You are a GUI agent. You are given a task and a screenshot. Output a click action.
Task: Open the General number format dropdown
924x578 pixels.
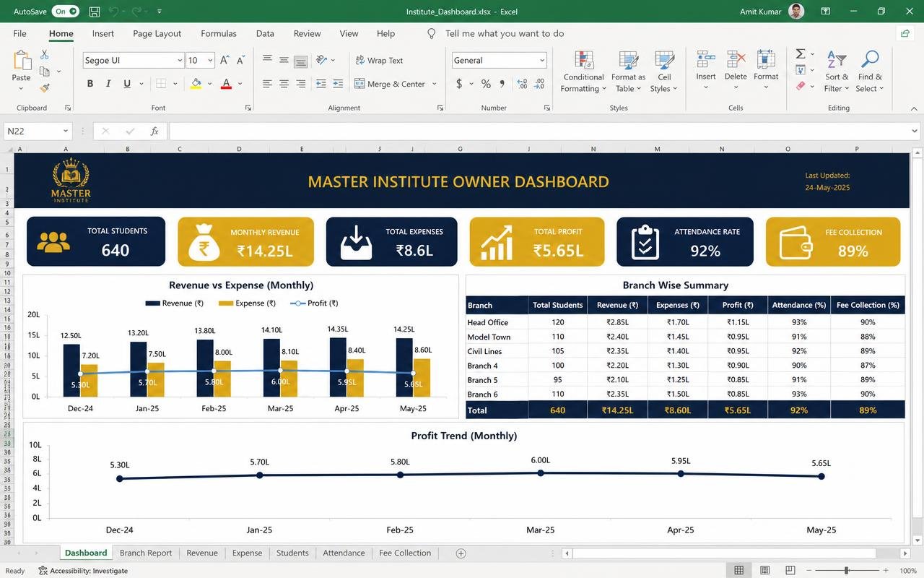pos(542,61)
